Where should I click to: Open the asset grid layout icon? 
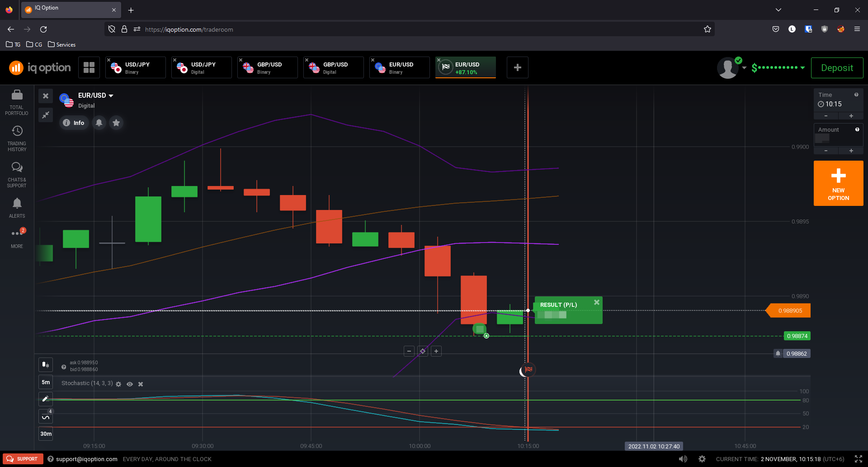(89, 67)
